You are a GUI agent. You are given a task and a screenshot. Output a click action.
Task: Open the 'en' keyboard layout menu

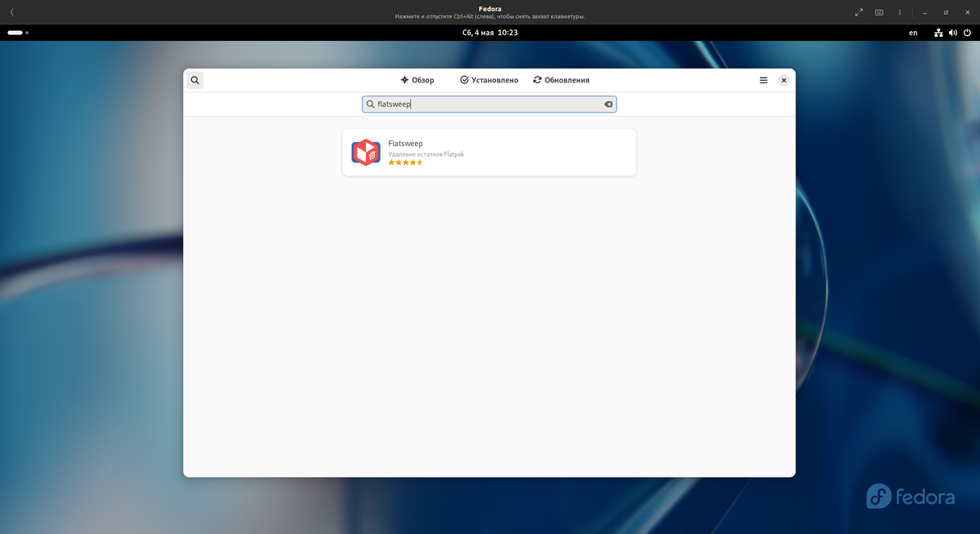913,33
